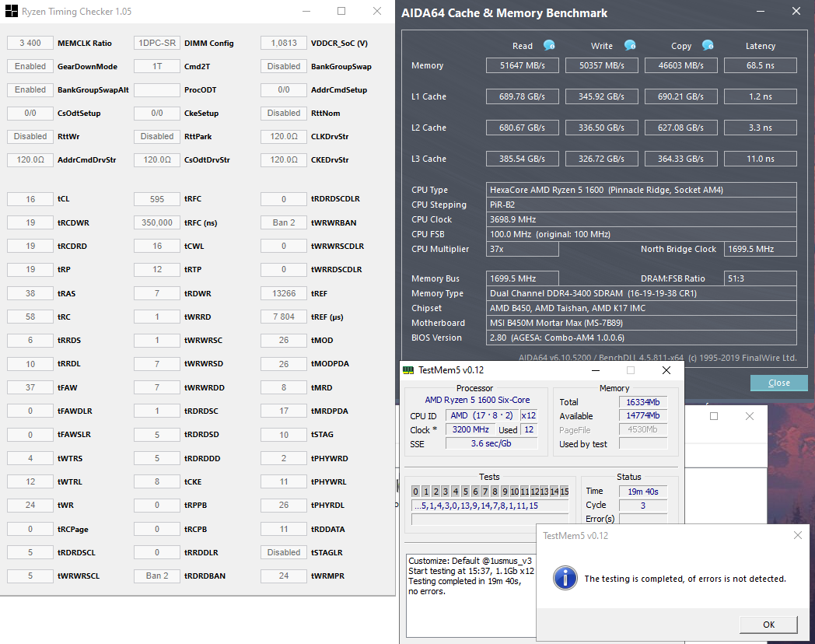Image resolution: width=815 pixels, height=644 pixels.
Task: Click the tSTAGLR Disabled field
Action: [x=284, y=552]
